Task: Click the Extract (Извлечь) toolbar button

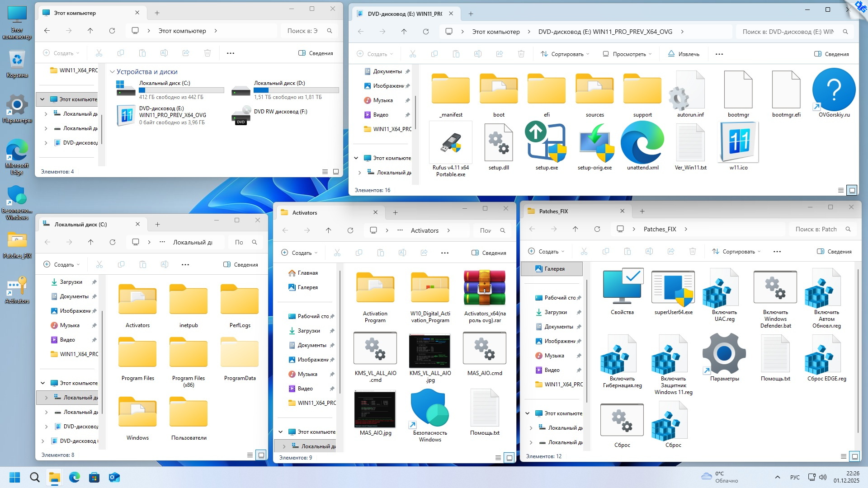Action: [x=684, y=54]
